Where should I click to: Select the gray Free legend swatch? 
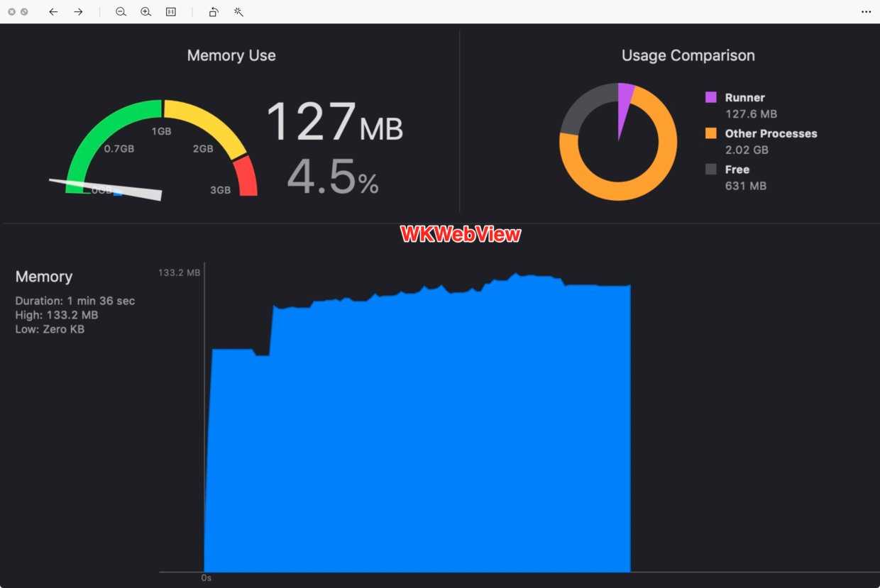click(x=710, y=170)
